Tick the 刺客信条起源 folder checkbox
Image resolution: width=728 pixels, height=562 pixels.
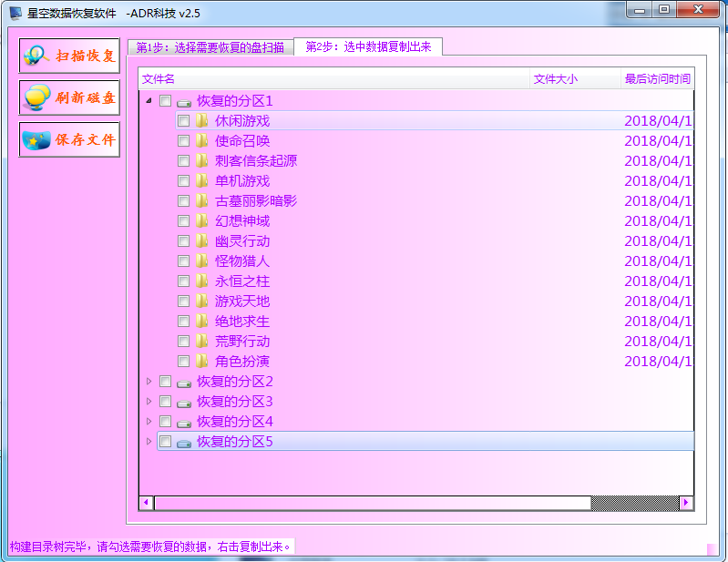[x=183, y=160]
